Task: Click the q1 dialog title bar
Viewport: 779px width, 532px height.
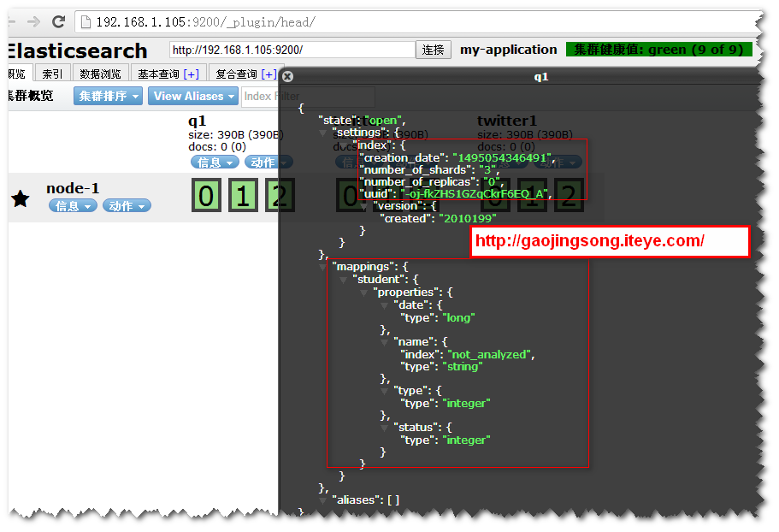Action: point(521,76)
